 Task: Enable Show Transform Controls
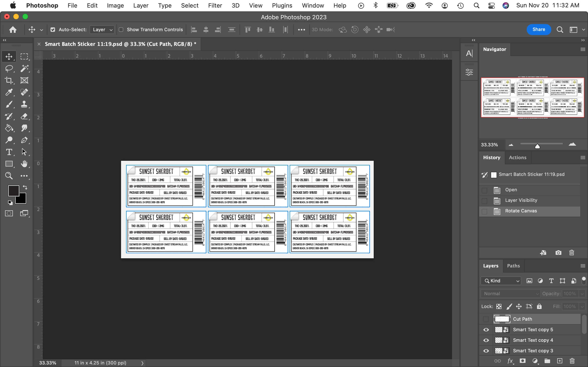click(121, 30)
